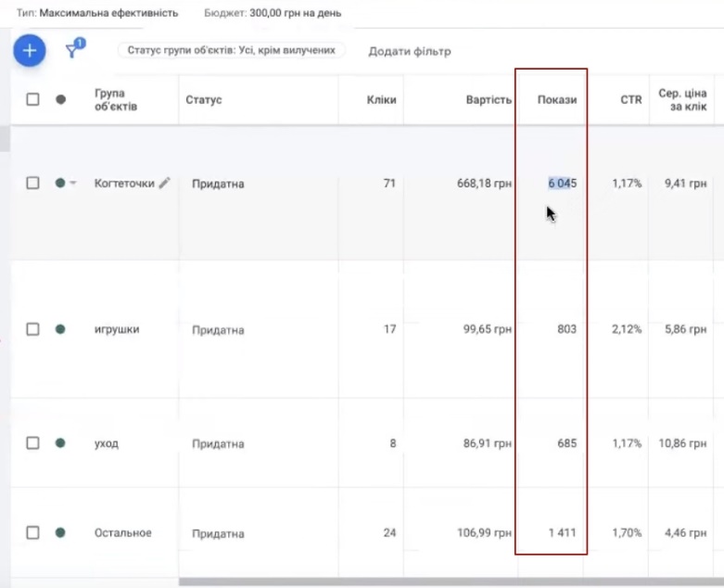The image size is (724, 588).
Task: Open the filter funnel icon
Action: coord(73,50)
